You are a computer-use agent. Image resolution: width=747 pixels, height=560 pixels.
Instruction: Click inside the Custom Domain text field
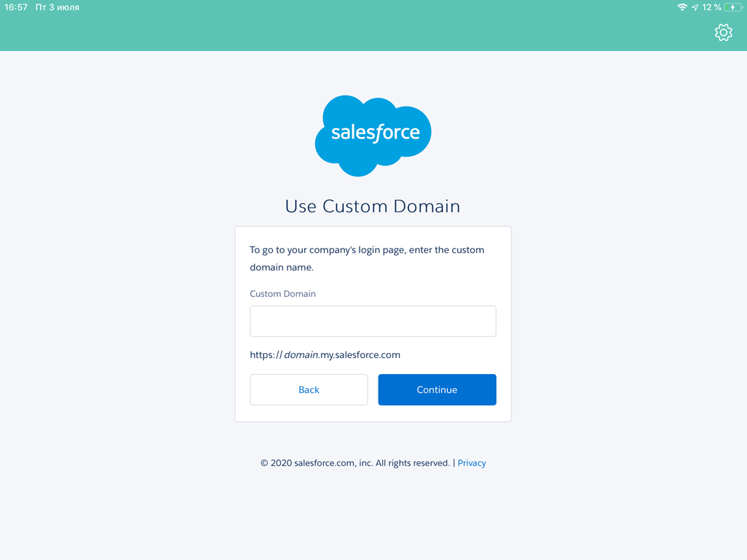(373, 321)
